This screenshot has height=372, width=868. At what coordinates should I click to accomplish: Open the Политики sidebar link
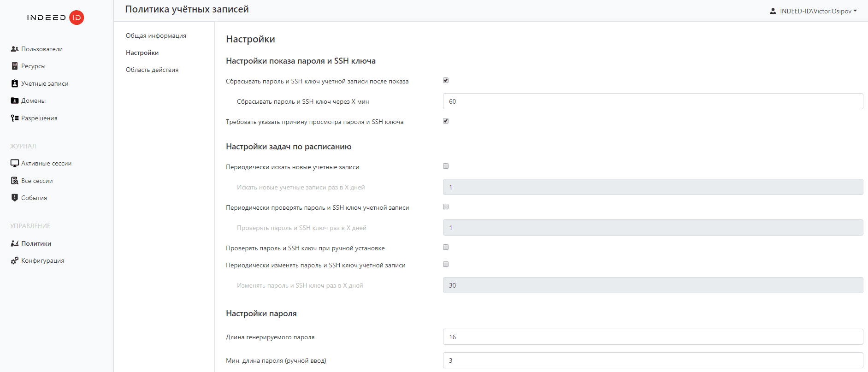[x=36, y=243]
